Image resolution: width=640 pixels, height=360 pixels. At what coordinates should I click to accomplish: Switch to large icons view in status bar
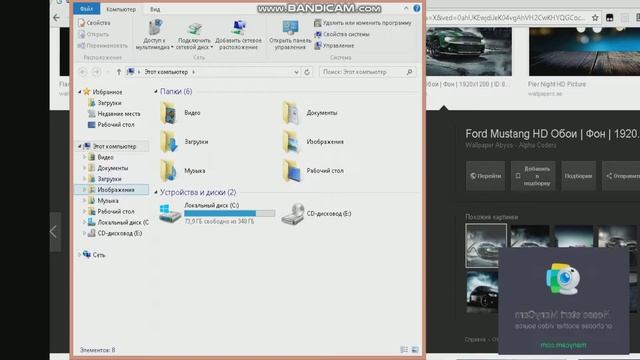[415, 350]
